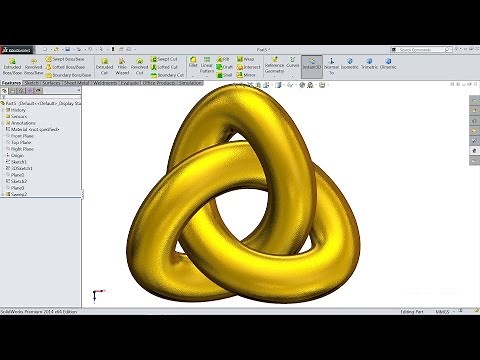Select 3DSketch1 in the feature tree
This screenshot has width=480, height=360.
(x=19, y=168)
